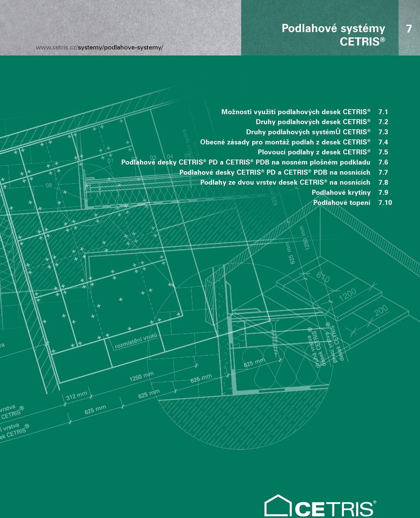Image resolution: width=420 pixels, height=518 pixels.
Task: Click the 'první vrstva desek CETRIS' vertical label
Action: (x=335, y=343)
